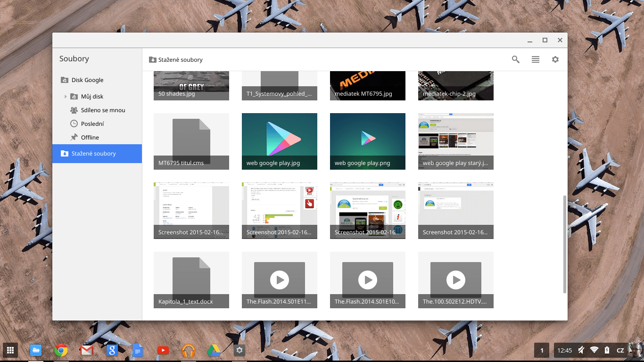Select mediatek MT6795.jpg
The image size is (644, 362).
coord(368,86)
